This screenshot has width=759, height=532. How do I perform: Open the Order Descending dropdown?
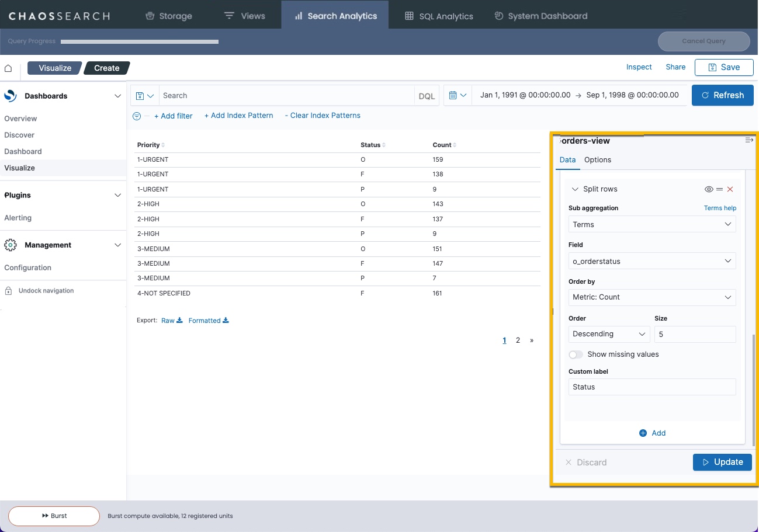coord(609,334)
